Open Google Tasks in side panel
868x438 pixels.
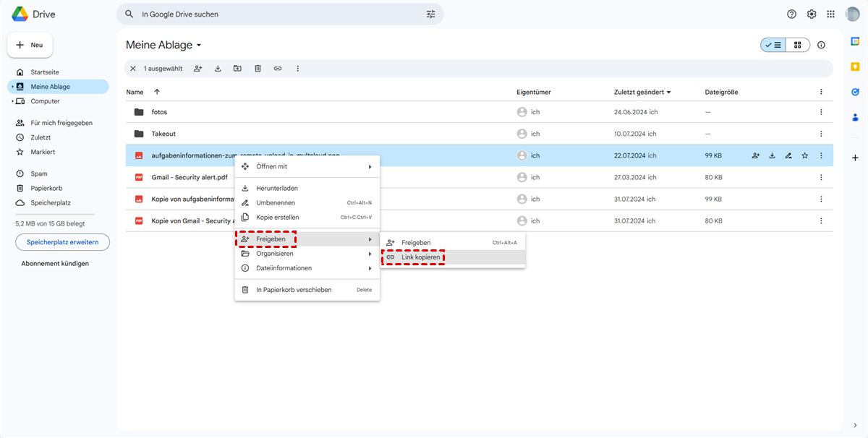click(855, 92)
